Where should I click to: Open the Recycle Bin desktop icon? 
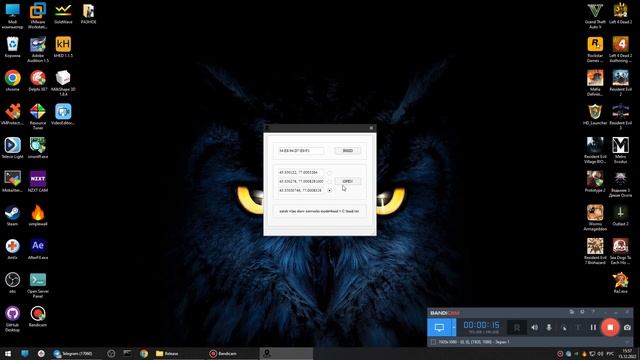pos(13,47)
